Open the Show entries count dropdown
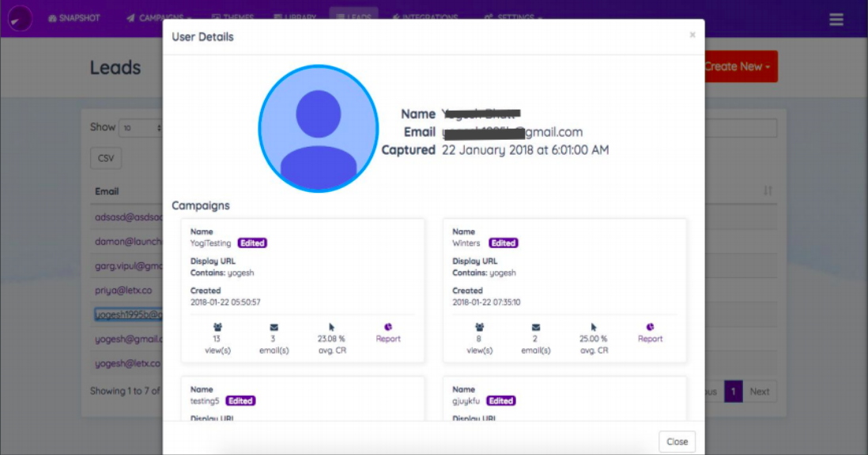This screenshot has height=455, width=868. (141, 128)
